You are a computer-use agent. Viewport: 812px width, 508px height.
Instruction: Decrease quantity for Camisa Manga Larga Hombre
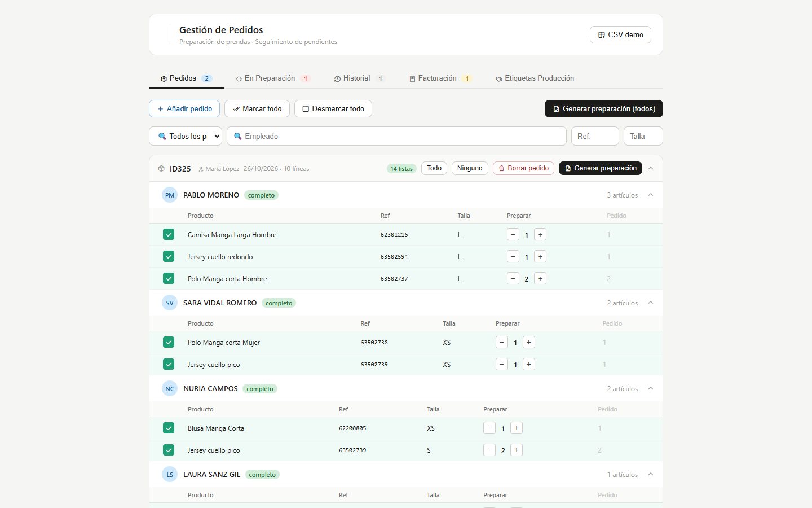513,234
